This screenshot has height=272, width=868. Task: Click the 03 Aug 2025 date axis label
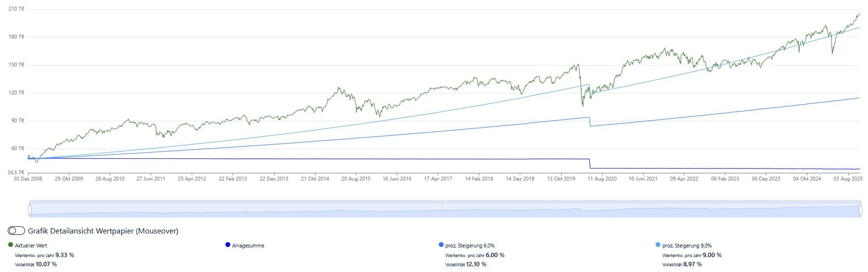click(x=848, y=179)
